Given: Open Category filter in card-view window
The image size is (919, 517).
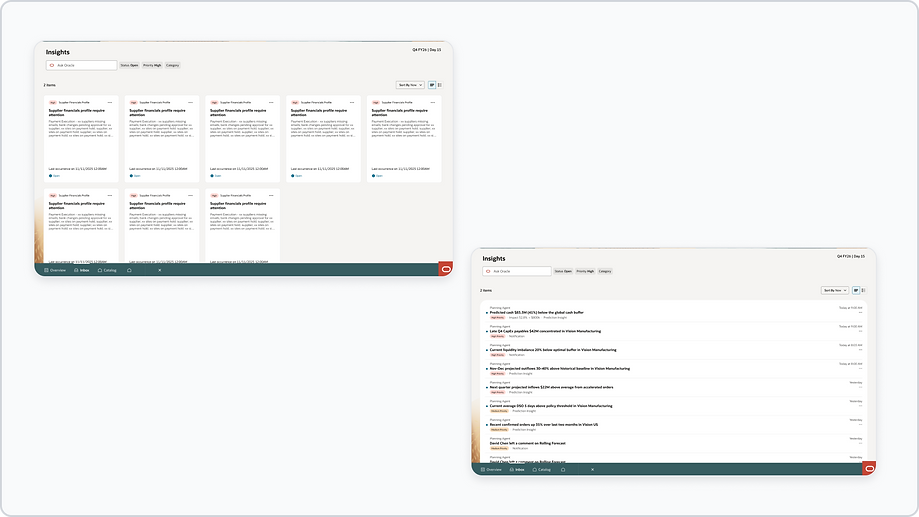Looking at the screenshot, I should coord(172,66).
